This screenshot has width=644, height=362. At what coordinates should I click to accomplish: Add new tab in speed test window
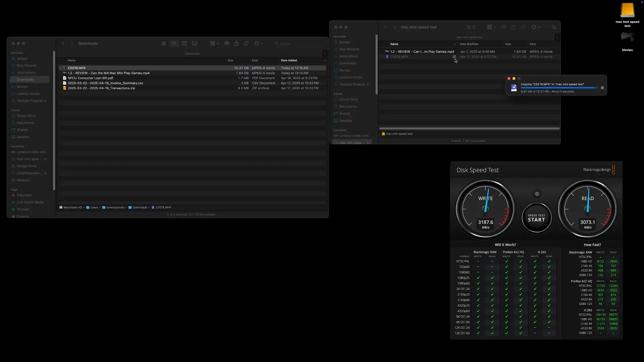click(557, 37)
